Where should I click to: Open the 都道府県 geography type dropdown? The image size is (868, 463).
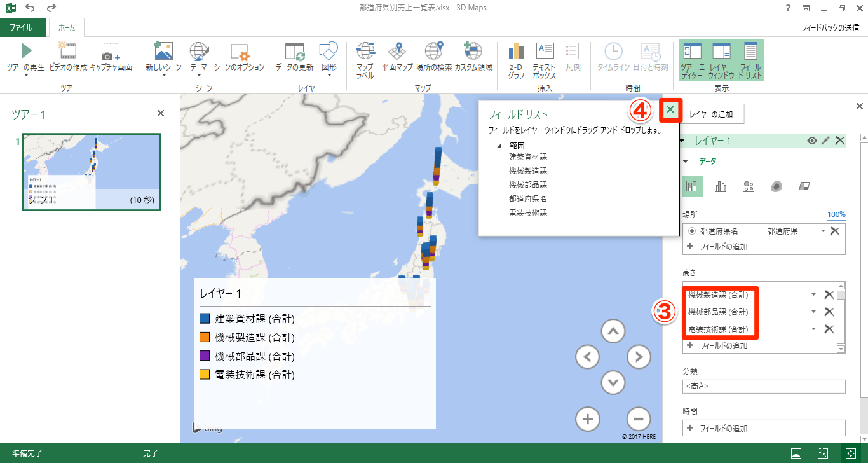pos(823,231)
